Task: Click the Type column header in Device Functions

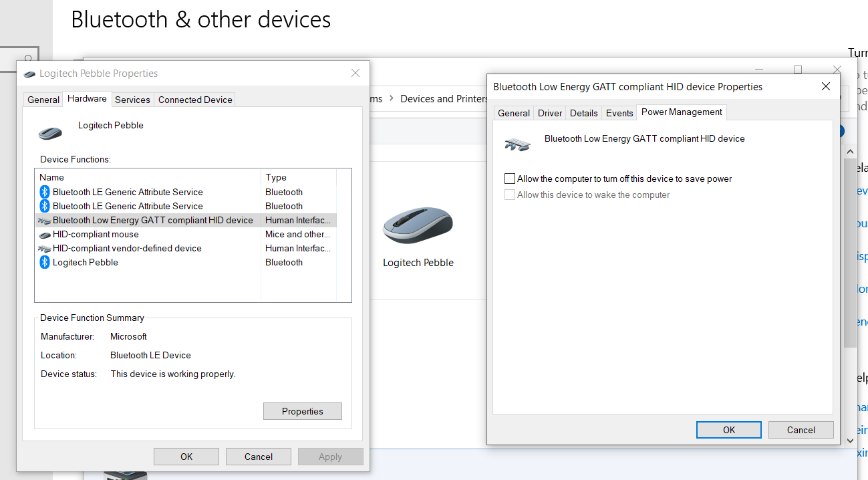Action: (299, 177)
